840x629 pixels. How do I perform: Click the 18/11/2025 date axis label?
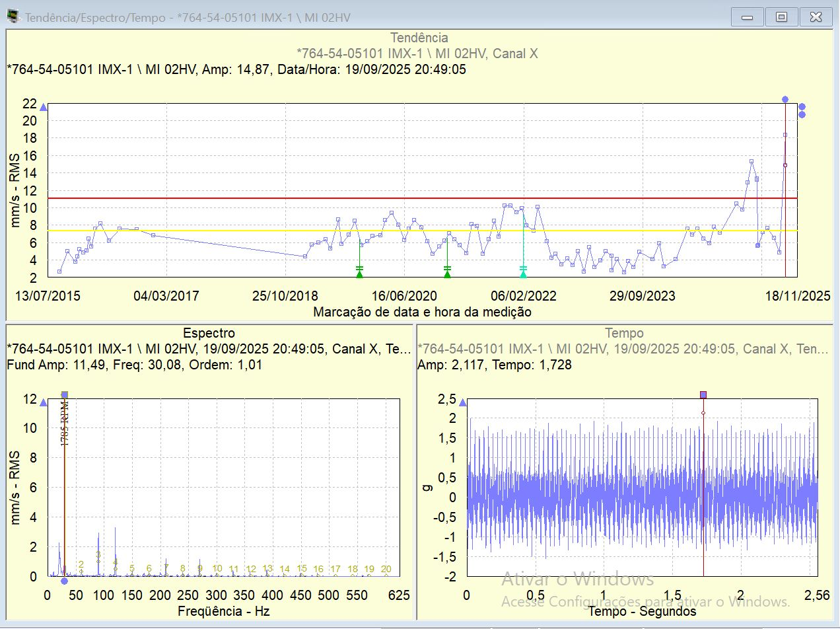point(798,296)
